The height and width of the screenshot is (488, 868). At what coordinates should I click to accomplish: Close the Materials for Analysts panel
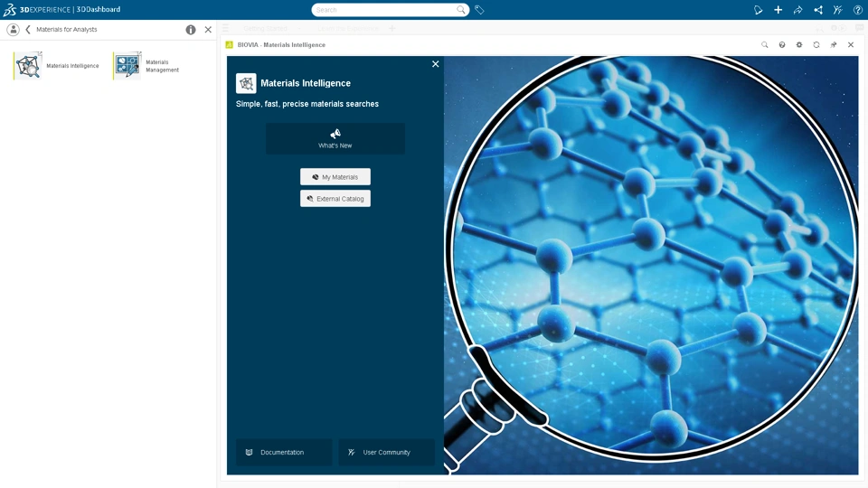click(208, 29)
